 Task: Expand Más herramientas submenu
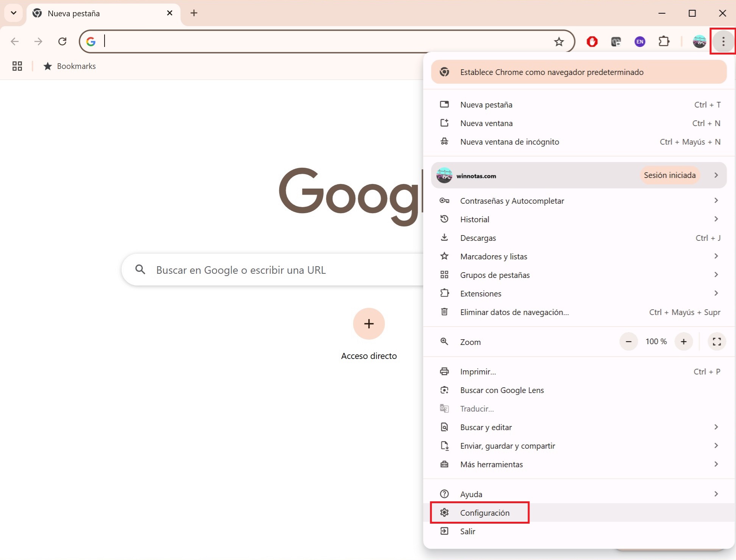click(579, 464)
